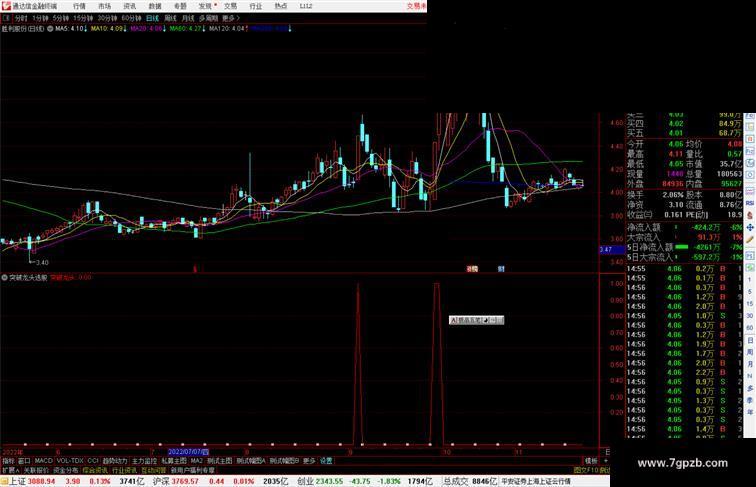Select the 15-minute shortcut in right sidebar

[x=750, y=304]
